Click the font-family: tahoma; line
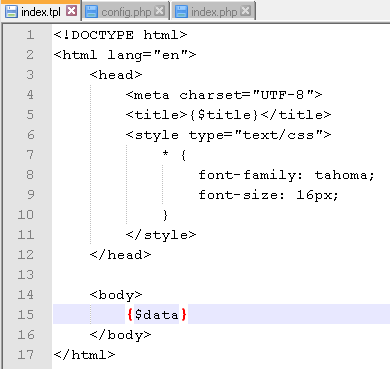The width and height of the screenshot is (390, 369). click(287, 175)
